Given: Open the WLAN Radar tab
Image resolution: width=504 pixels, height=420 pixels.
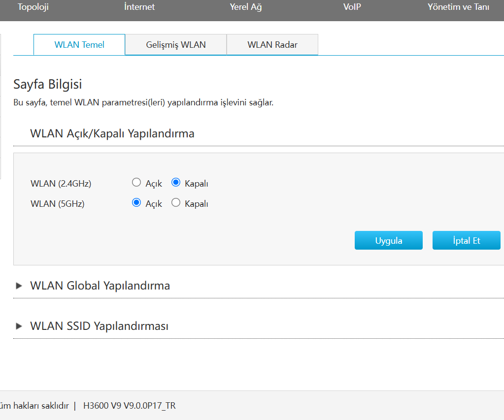Looking at the screenshot, I should point(272,45).
